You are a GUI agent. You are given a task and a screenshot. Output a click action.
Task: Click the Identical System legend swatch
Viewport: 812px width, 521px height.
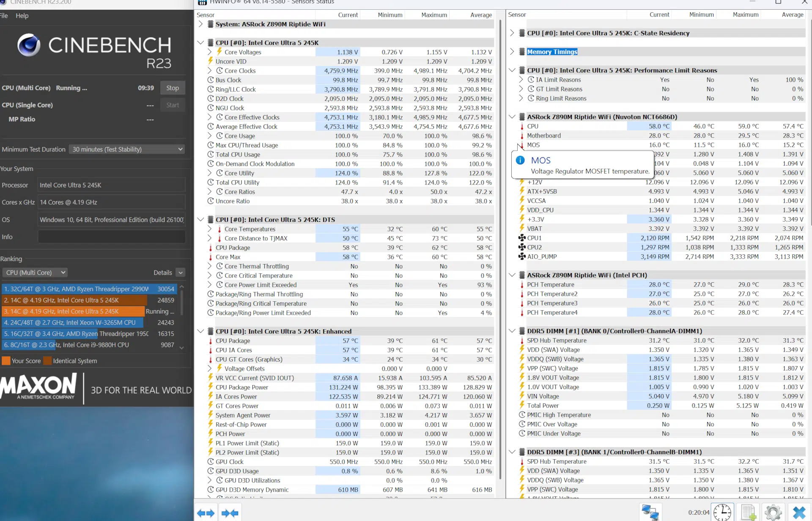(47, 361)
